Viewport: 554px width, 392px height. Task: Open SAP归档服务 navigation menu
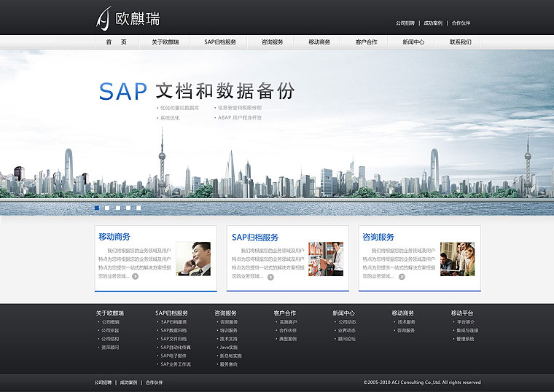tap(220, 42)
